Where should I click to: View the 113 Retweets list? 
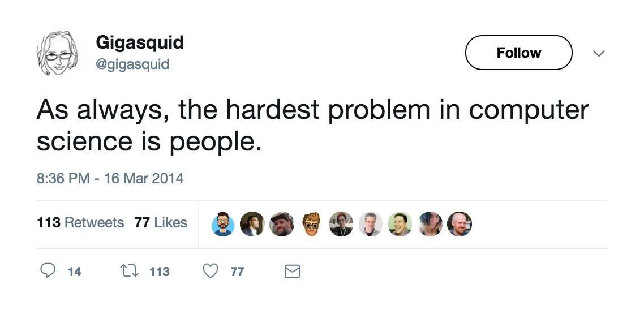(80, 223)
